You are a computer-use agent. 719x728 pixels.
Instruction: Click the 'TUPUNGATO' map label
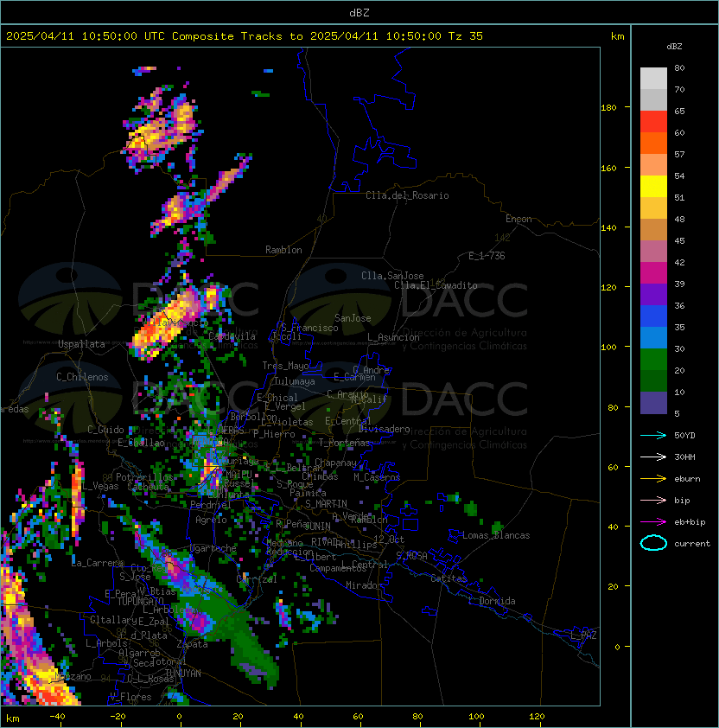click(140, 601)
